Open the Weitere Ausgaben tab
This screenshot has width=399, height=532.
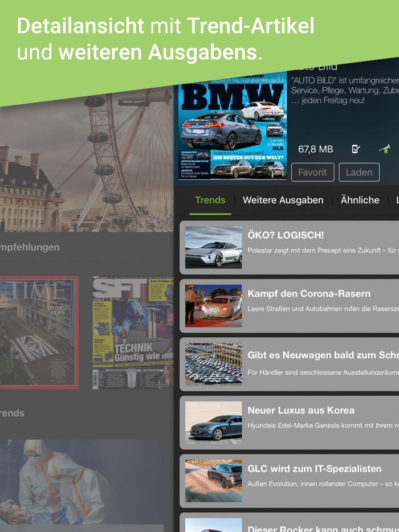point(283,200)
